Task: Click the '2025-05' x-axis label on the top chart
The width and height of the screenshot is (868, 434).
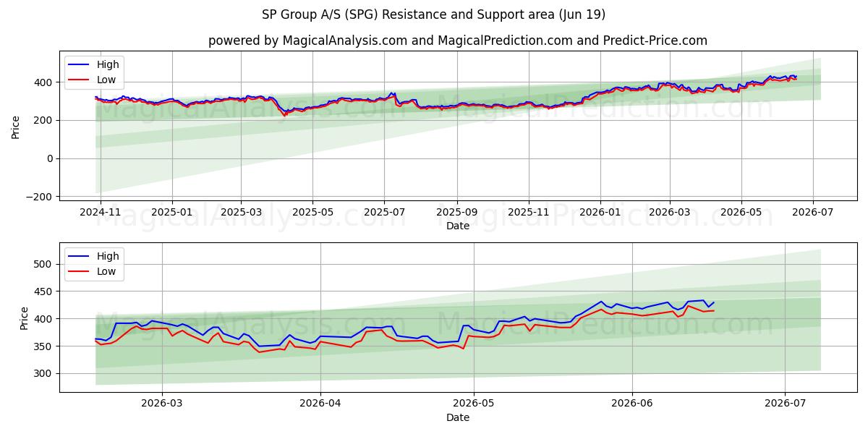Action: click(x=312, y=213)
